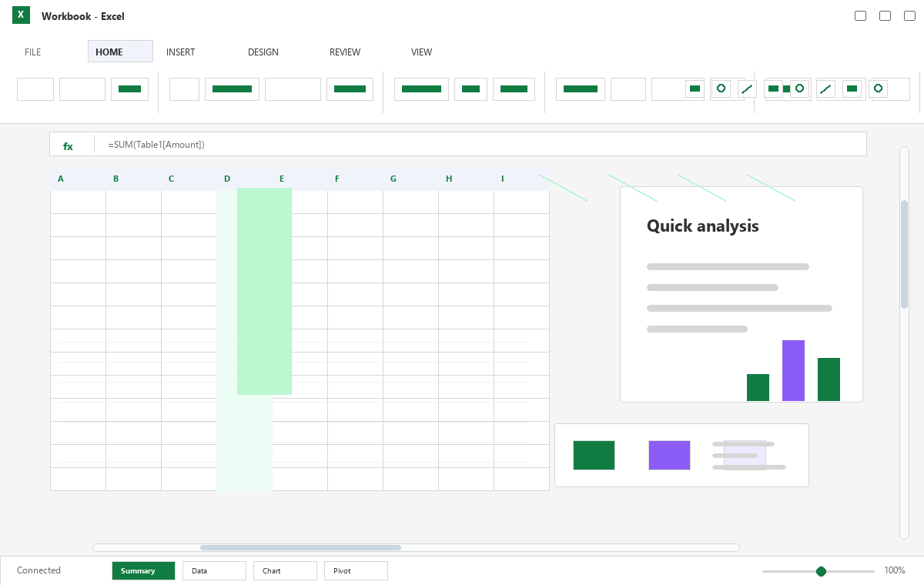Viewport: 924px width, 585px height.
Task: Select column A header
Action: (x=61, y=179)
